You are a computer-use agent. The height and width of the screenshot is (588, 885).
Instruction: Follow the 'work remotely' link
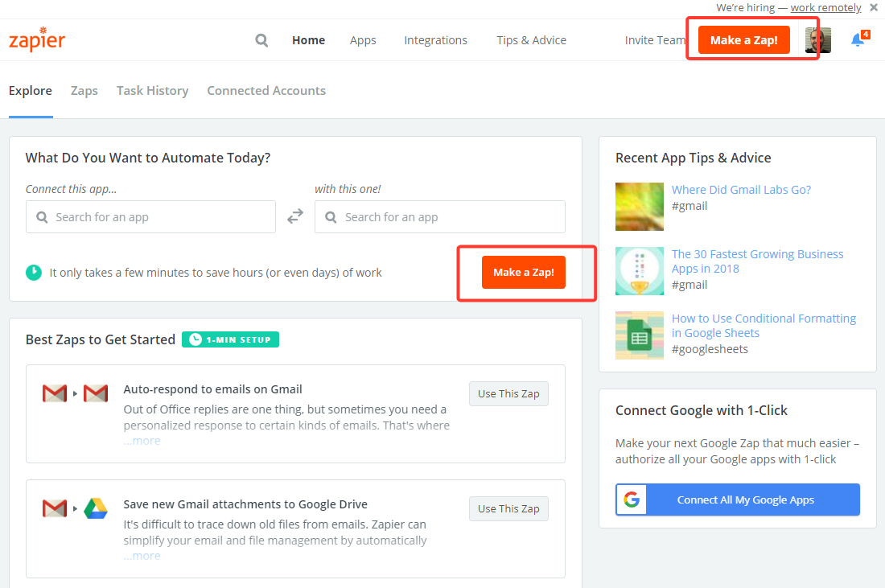click(825, 8)
